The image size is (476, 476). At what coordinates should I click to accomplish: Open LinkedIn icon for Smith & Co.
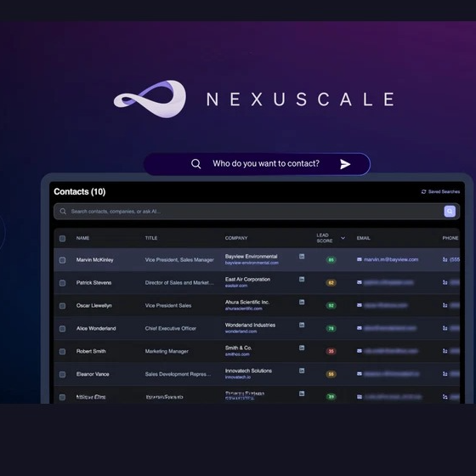coord(302,348)
